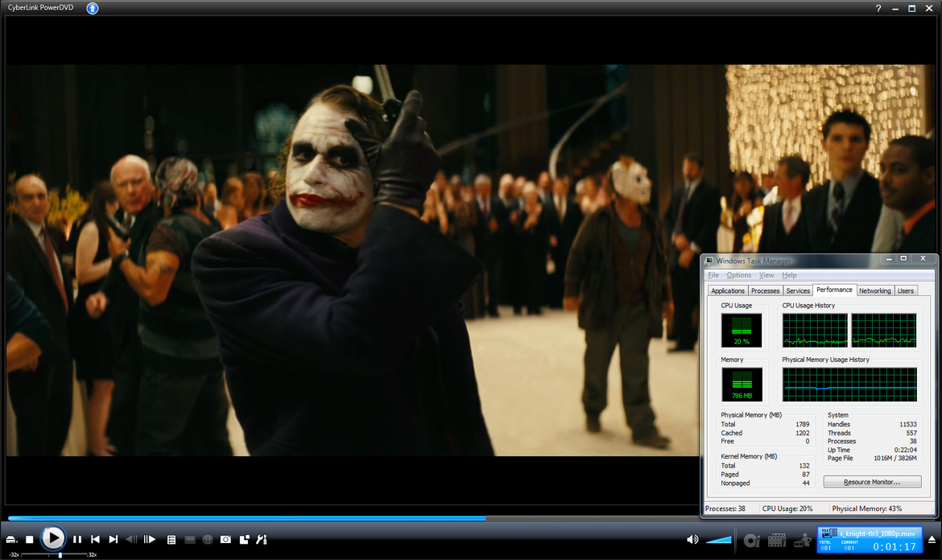Step backward one frame
The image size is (942, 560).
pyautogui.click(x=131, y=540)
